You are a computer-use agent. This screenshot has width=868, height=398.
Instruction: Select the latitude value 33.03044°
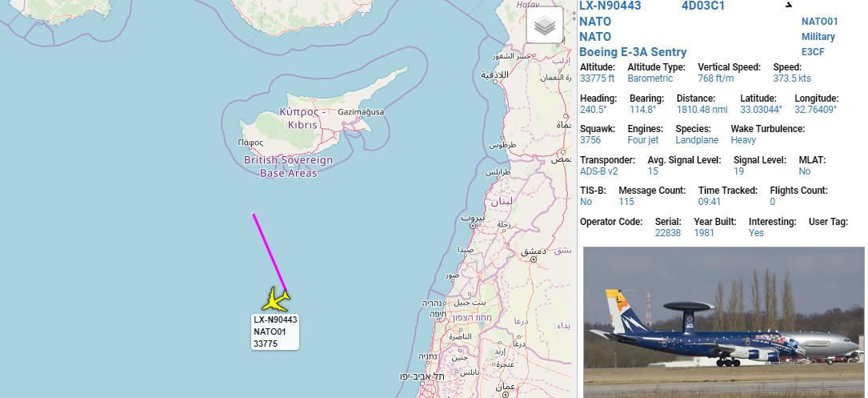tap(761, 109)
